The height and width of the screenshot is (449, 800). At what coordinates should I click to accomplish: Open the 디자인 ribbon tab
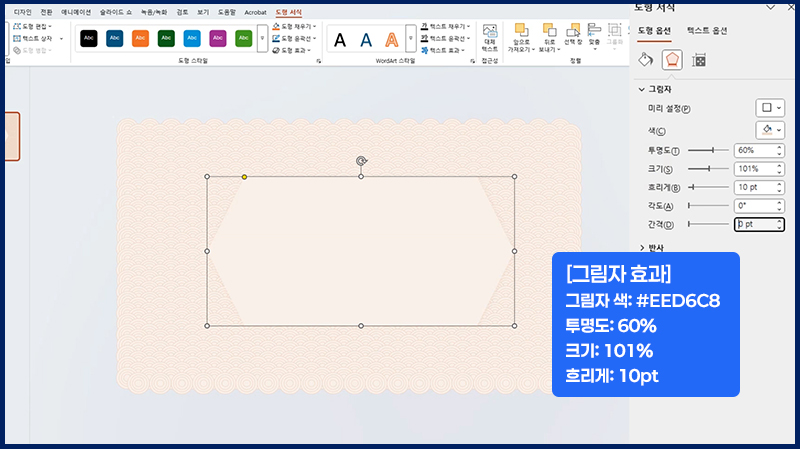[22, 12]
